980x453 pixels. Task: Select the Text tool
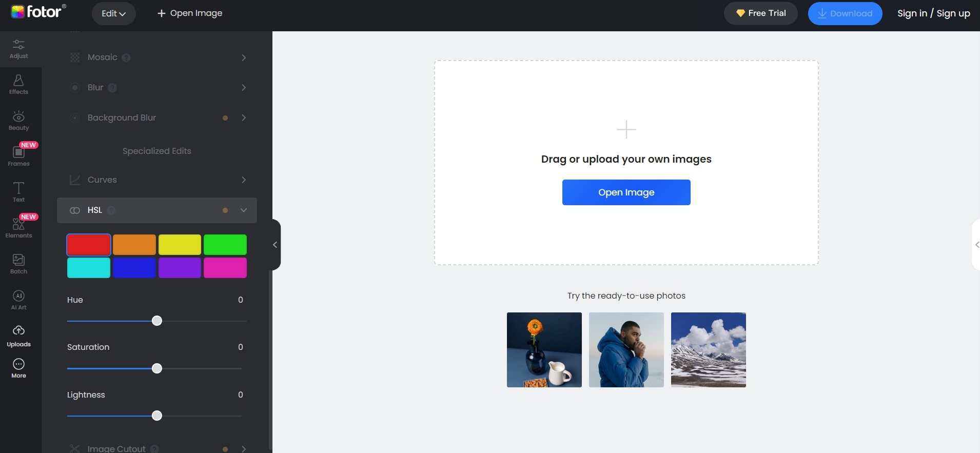(18, 192)
